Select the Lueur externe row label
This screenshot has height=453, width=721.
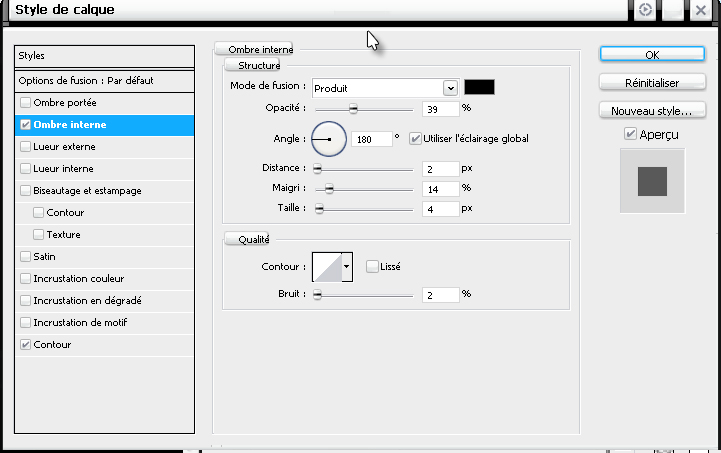pos(64,147)
